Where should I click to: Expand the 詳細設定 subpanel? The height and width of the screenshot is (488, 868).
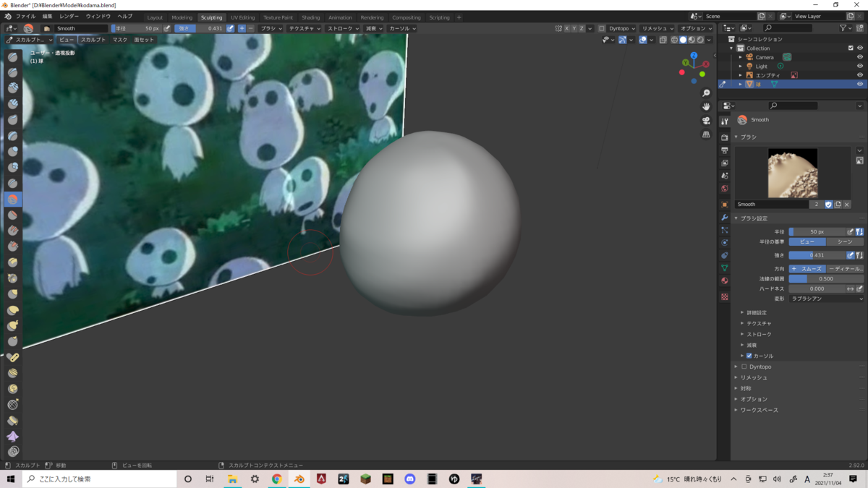pyautogui.click(x=756, y=312)
